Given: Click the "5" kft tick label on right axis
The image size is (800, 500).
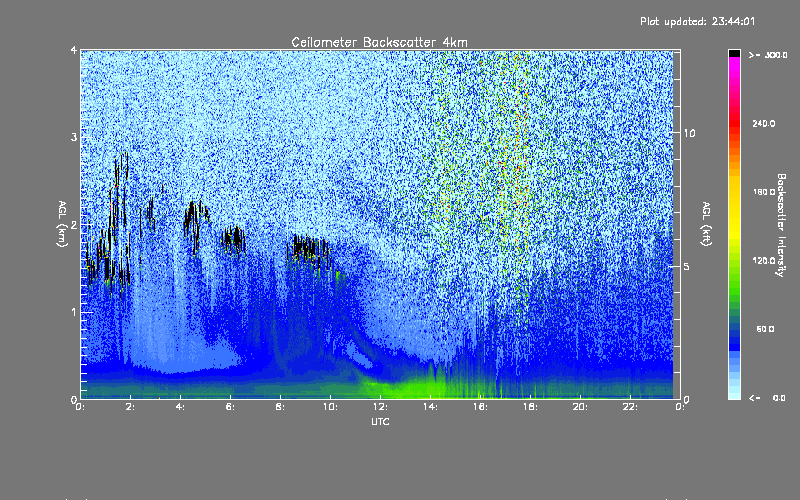Looking at the screenshot, I should point(686,266).
